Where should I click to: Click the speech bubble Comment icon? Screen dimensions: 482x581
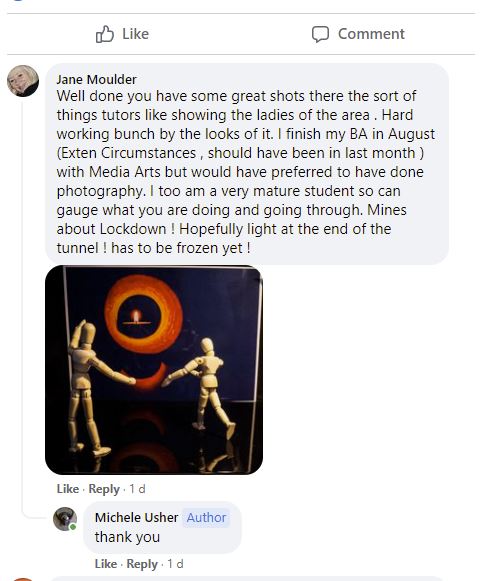(320, 34)
